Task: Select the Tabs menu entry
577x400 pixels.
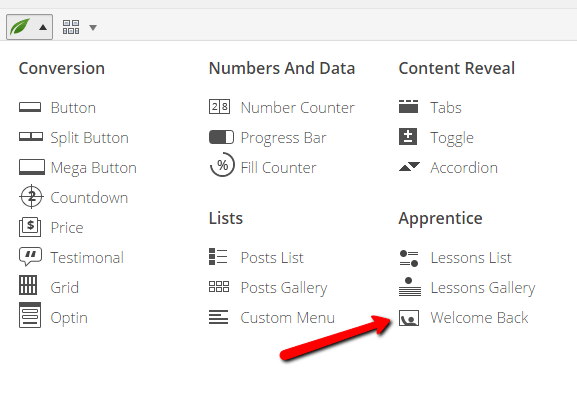Action: pos(430,107)
